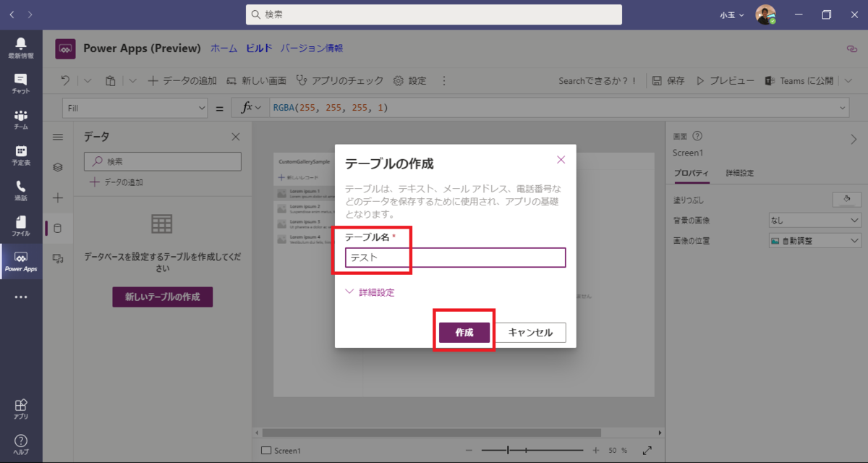Expand the formula bar chevron

(x=843, y=108)
